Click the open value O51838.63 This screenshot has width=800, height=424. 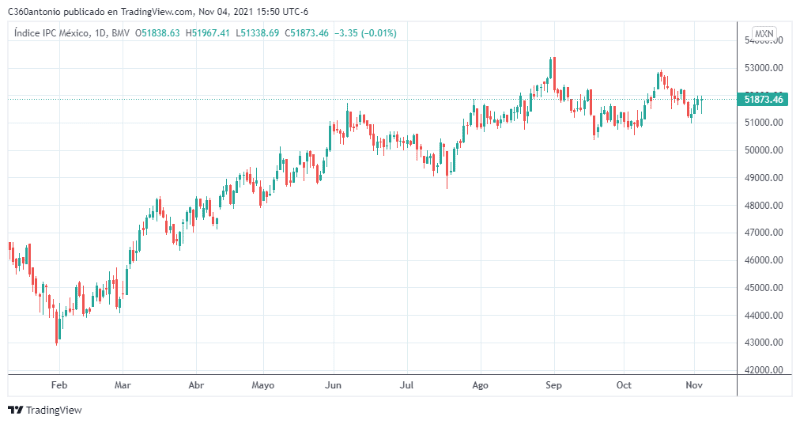coord(158,33)
